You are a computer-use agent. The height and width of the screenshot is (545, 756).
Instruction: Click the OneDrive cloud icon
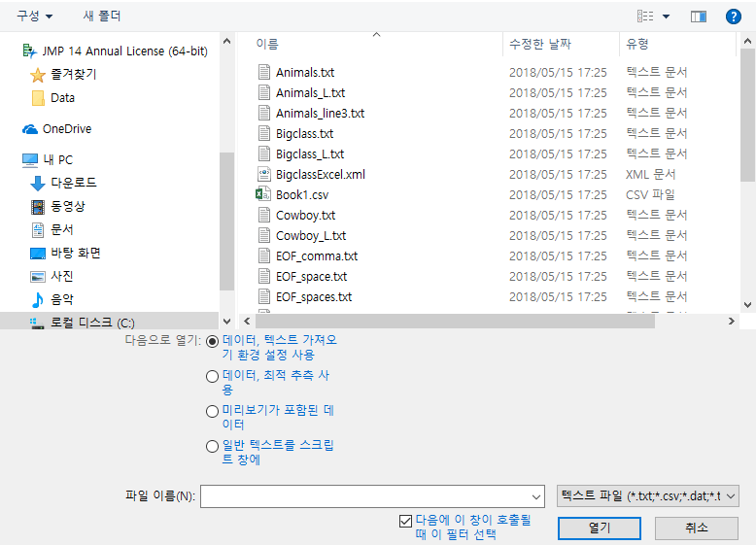(30, 129)
